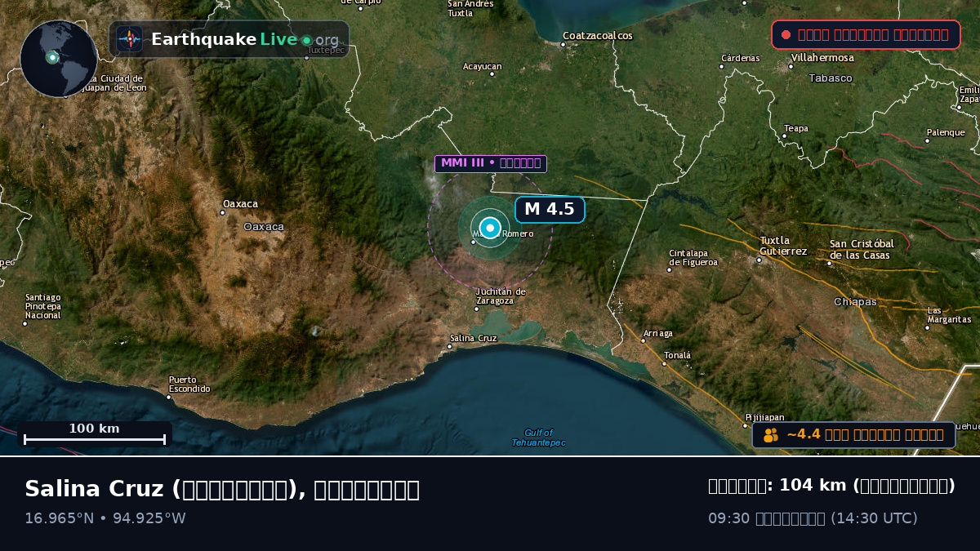
Task: Click the Tuxtla Gutiérrez map label
Action: [783, 246]
